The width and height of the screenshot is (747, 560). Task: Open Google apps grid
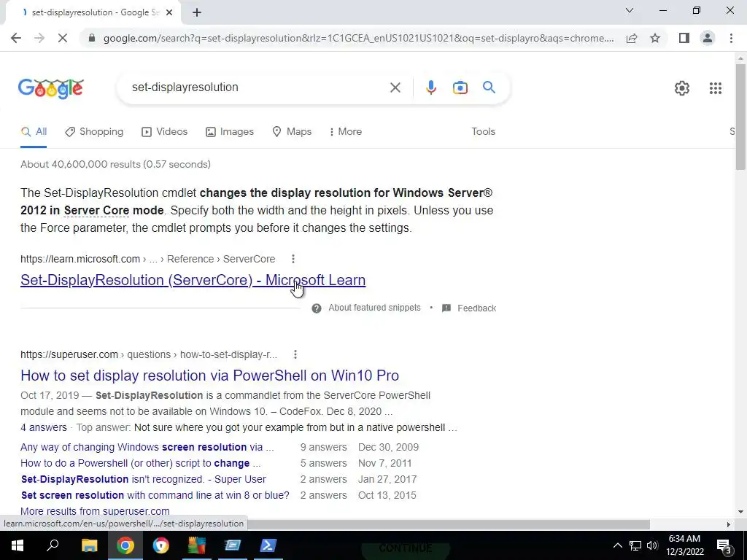[715, 88]
